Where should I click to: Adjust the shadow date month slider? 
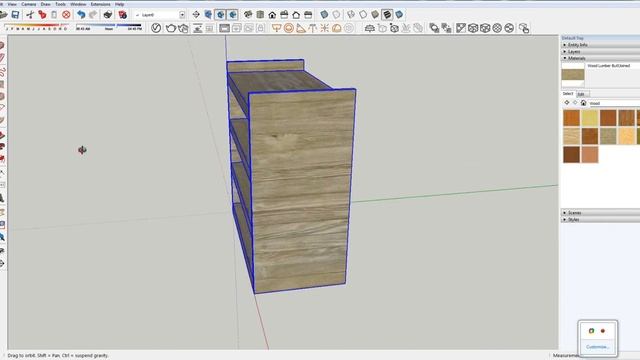36,27
